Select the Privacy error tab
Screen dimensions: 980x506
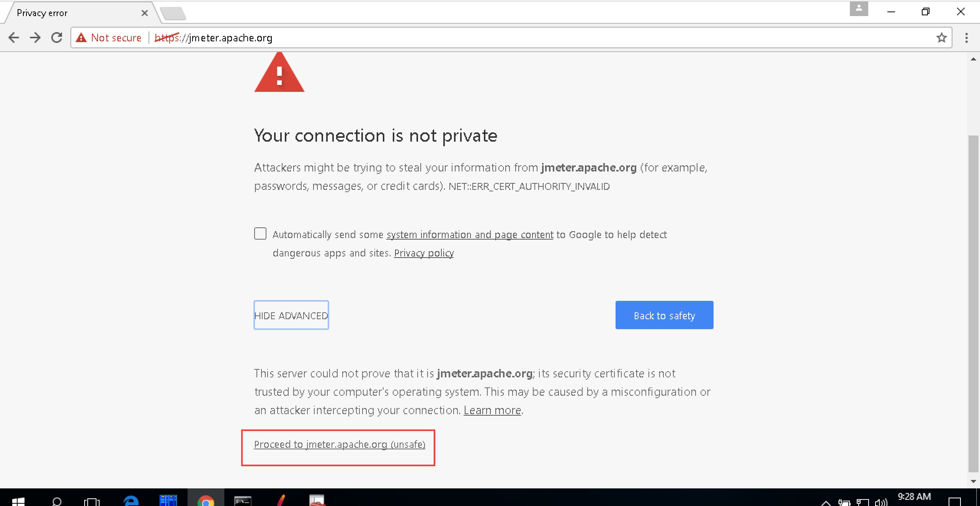[69, 13]
